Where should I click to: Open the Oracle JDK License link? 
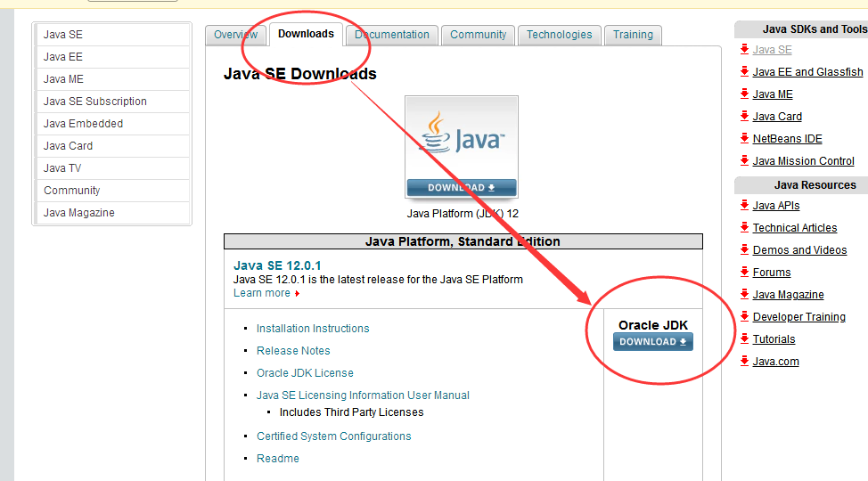[x=305, y=373]
